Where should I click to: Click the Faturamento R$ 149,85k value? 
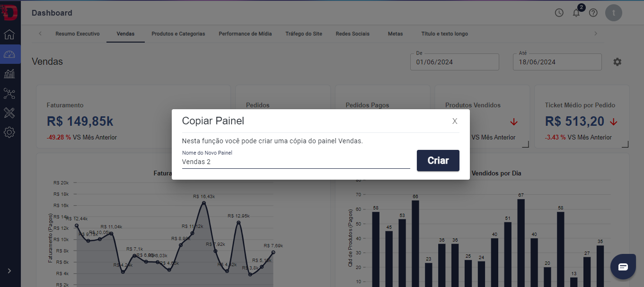coord(80,122)
